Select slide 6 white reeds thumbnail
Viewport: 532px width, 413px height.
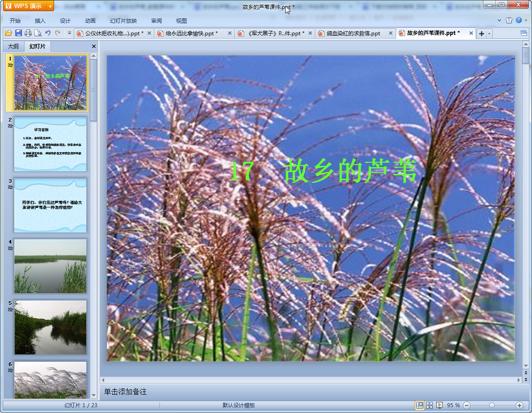click(50, 380)
